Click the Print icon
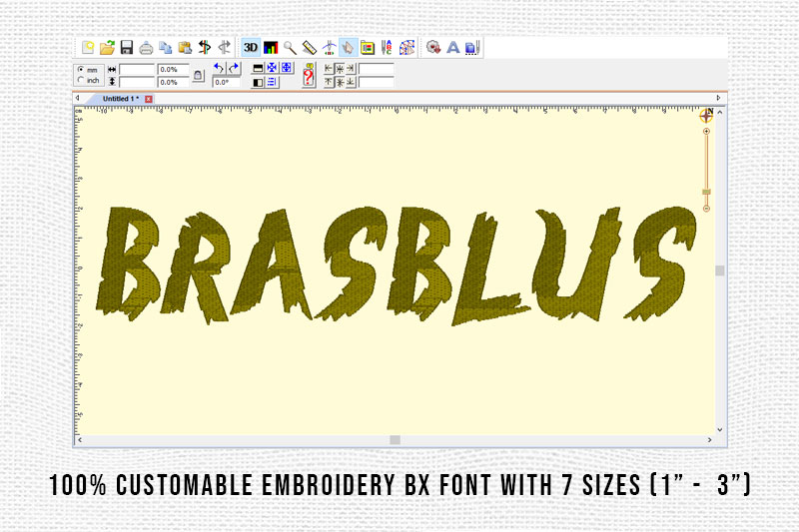This screenshot has height=532, width=799. point(146,48)
